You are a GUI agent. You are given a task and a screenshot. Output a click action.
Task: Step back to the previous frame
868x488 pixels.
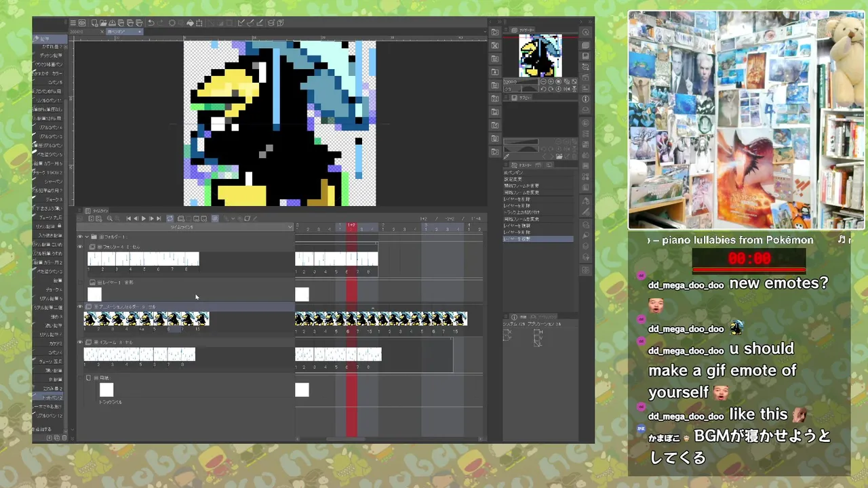click(x=136, y=218)
